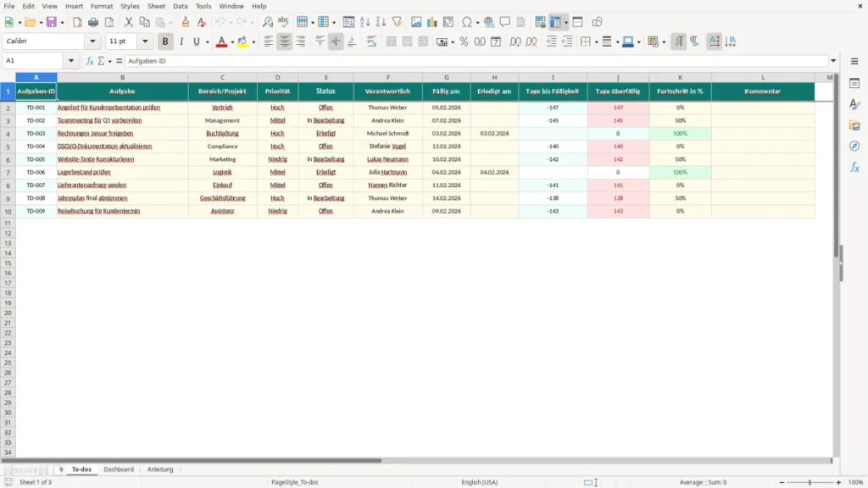Click zoom out minus button

pos(781,482)
